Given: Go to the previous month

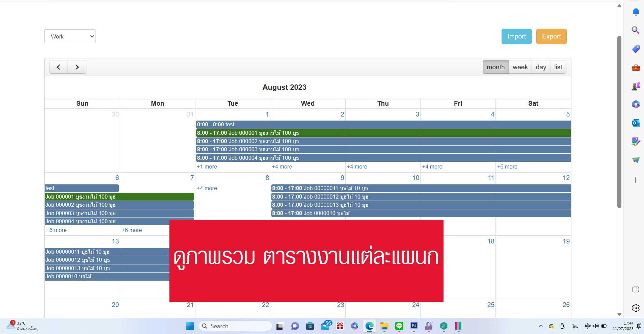Looking at the screenshot, I should 58,67.
